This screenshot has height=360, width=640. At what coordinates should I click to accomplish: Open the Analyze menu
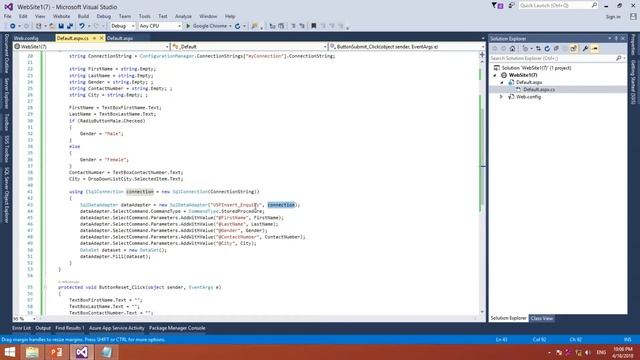coord(183,16)
